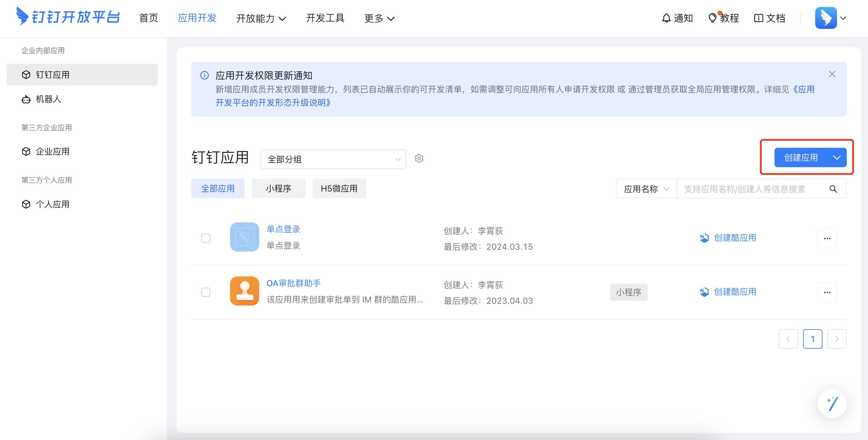868x440 pixels.
Task: Open 开发工具 in the top navigation
Action: (x=325, y=18)
